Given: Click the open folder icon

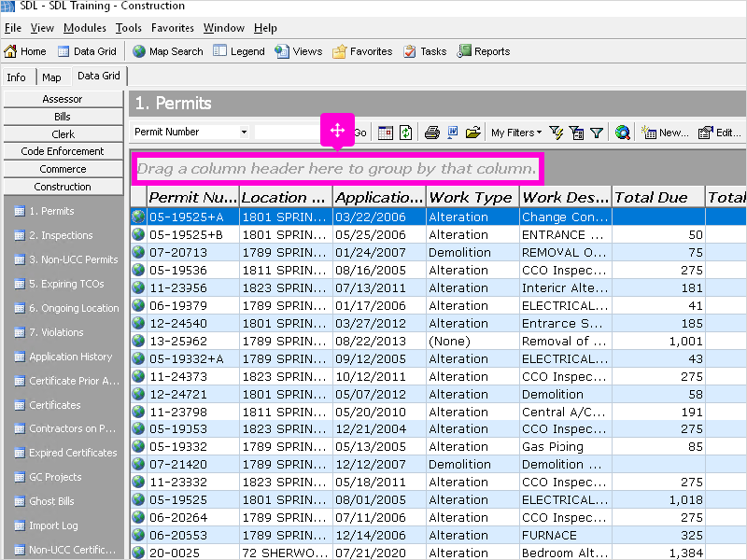Looking at the screenshot, I should 473,133.
